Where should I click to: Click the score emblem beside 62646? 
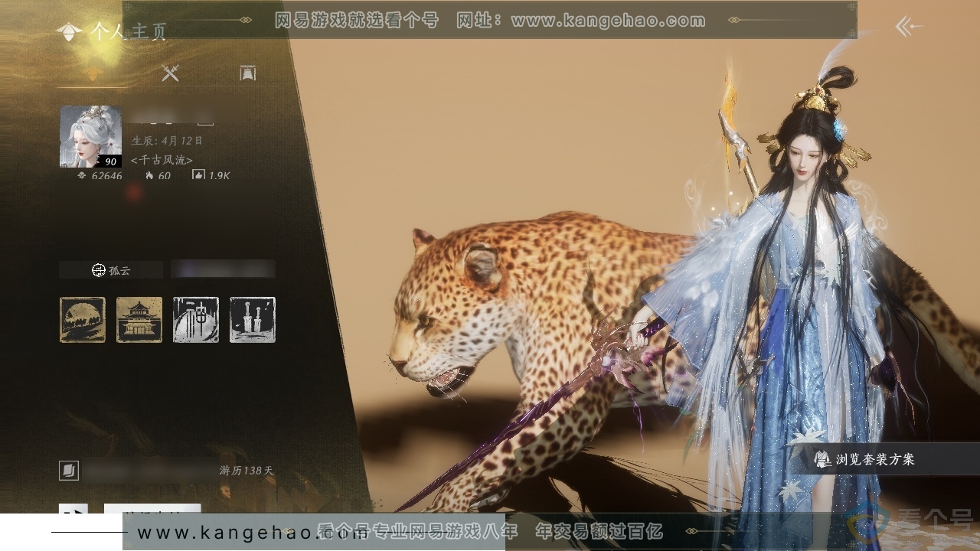pyautogui.click(x=82, y=175)
